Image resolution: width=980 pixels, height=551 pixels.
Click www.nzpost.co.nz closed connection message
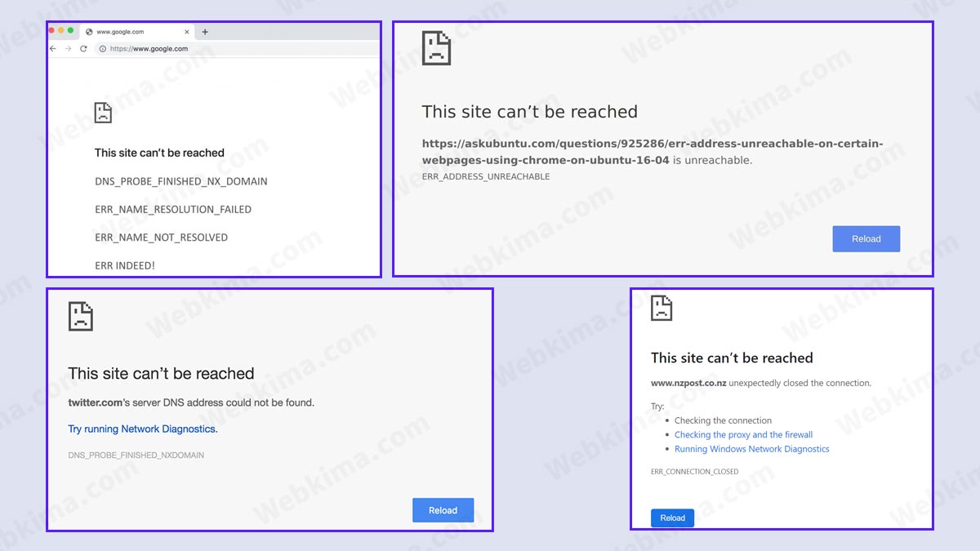(761, 383)
